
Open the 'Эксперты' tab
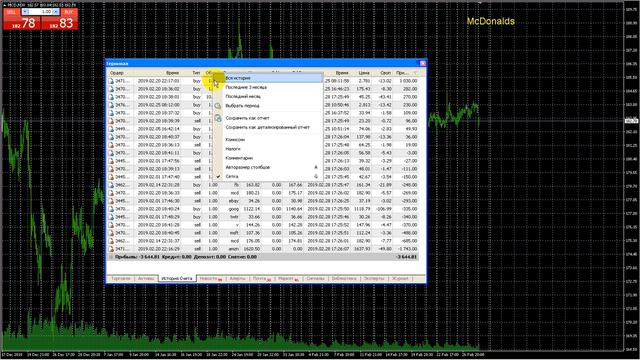[x=374, y=278]
